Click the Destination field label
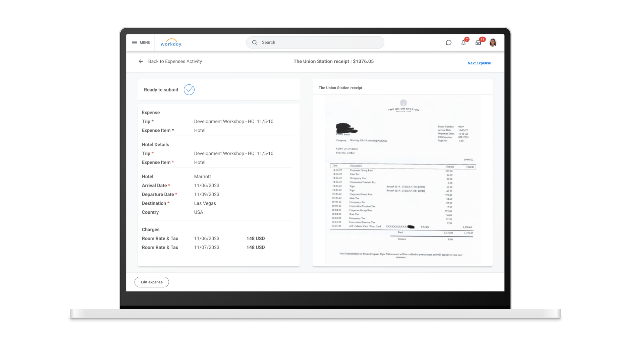This screenshot has width=644, height=342. (154, 203)
